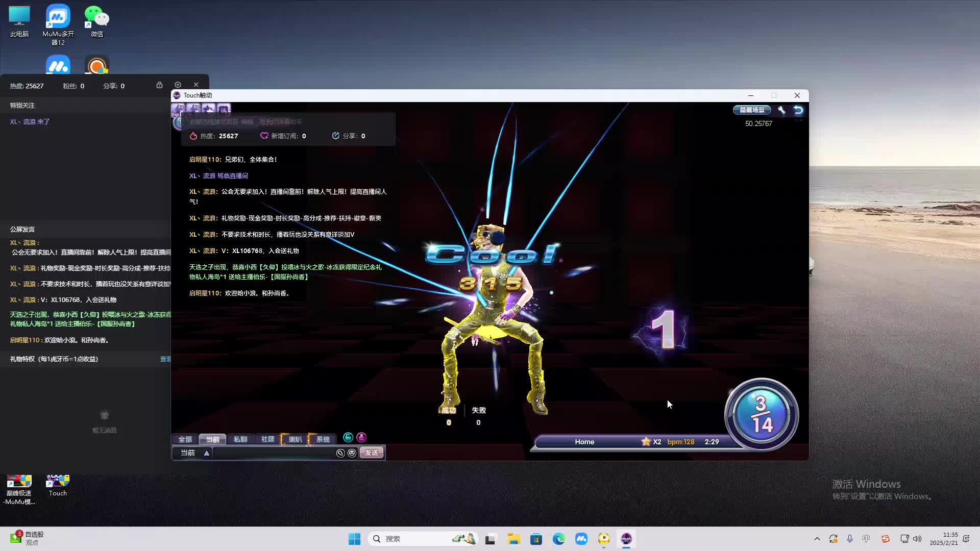980x551 pixels.
Task: Show hidden system tray icons chevron
Action: click(817, 539)
